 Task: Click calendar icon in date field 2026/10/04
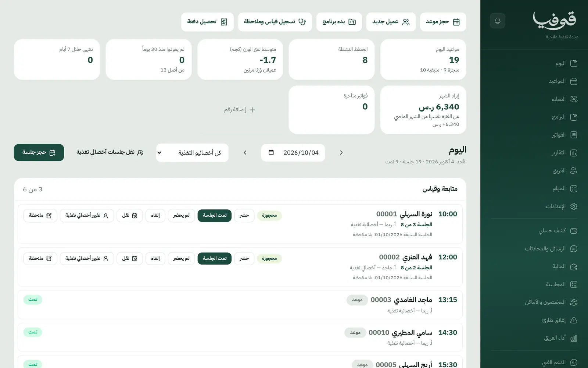[x=271, y=152]
